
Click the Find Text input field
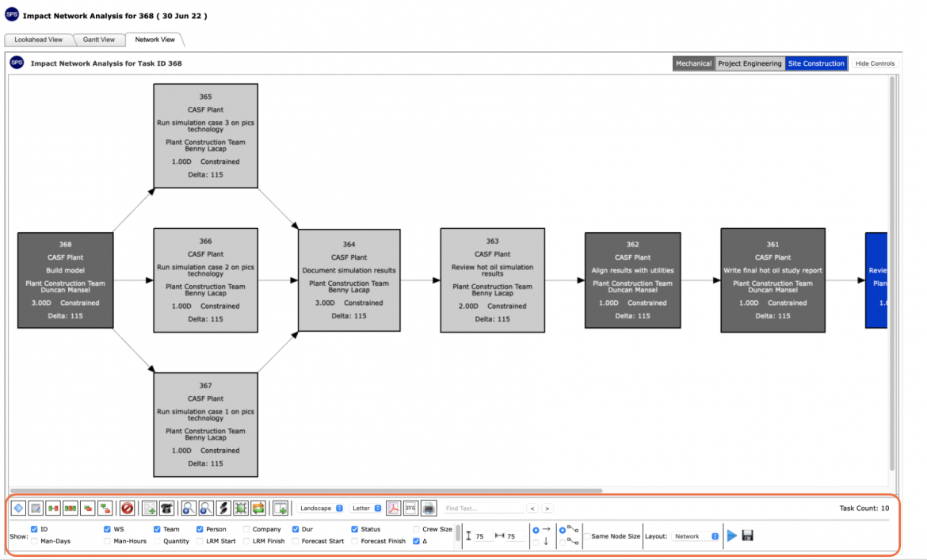(483, 508)
